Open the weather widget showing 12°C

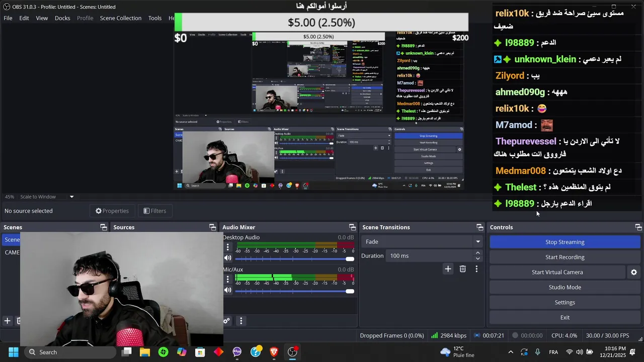(x=457, y=352)
